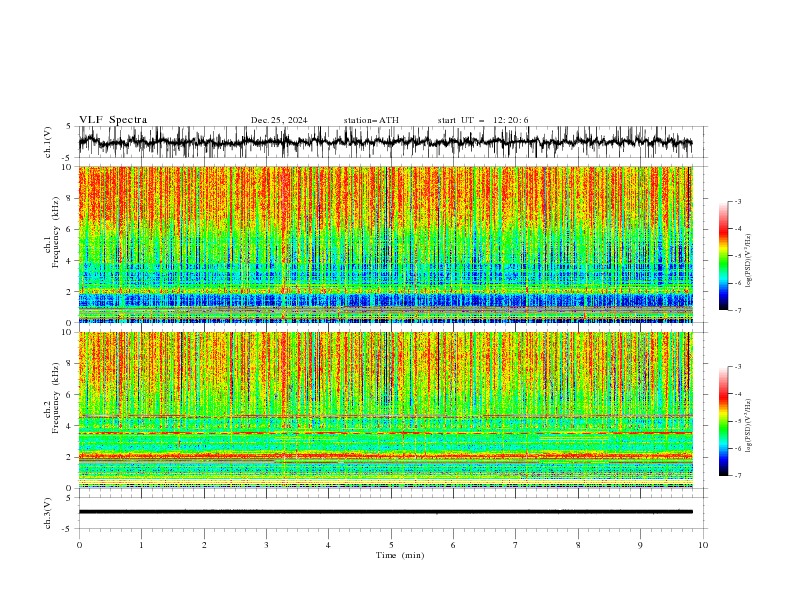Image resolution: width=792 pixels, height=612 pixels.
Task: Click the time axis tick label "0"
Action: (x=79, y=545)
